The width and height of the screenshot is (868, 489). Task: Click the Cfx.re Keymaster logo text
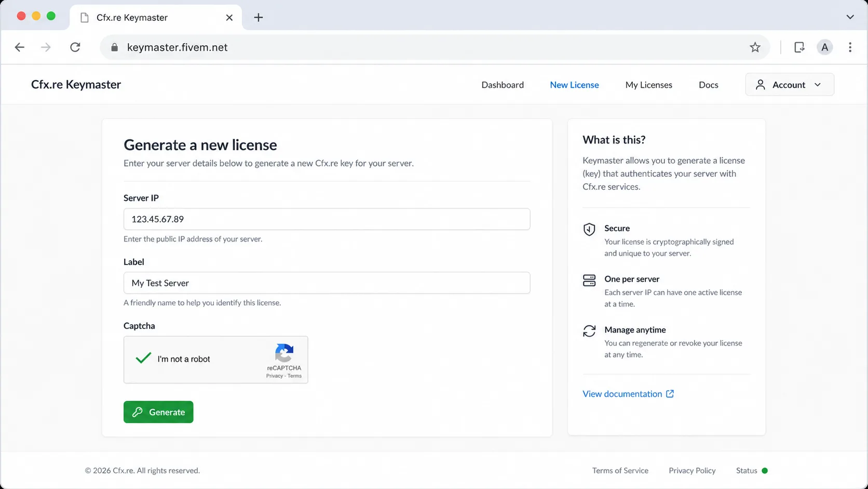click(76, 85)
